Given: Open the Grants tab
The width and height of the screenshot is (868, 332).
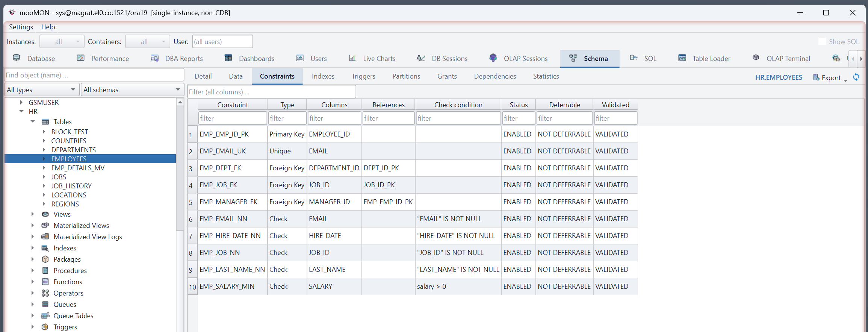Looking at the screenshot, I should tap(447, 76).
